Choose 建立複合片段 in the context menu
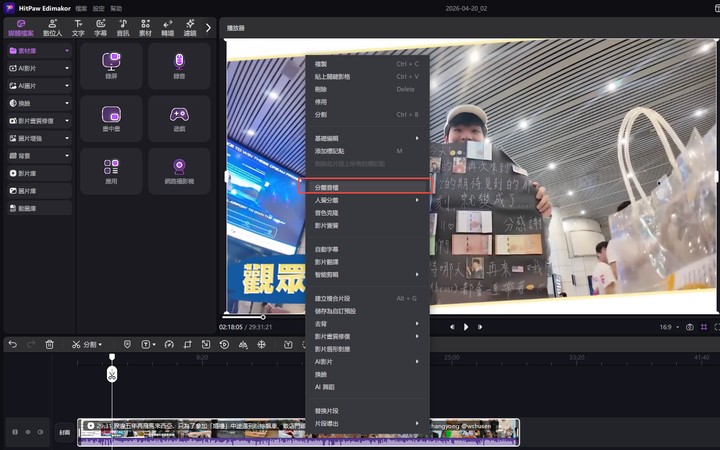The width and height of the screenshot is (720, 450). tap(367, 298)
